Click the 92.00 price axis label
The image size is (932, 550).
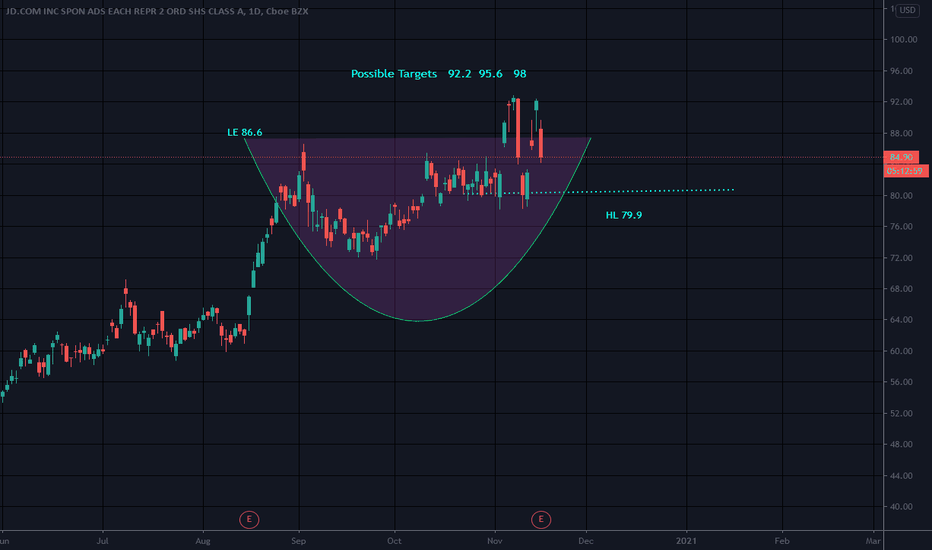click(x=901, y=102)
